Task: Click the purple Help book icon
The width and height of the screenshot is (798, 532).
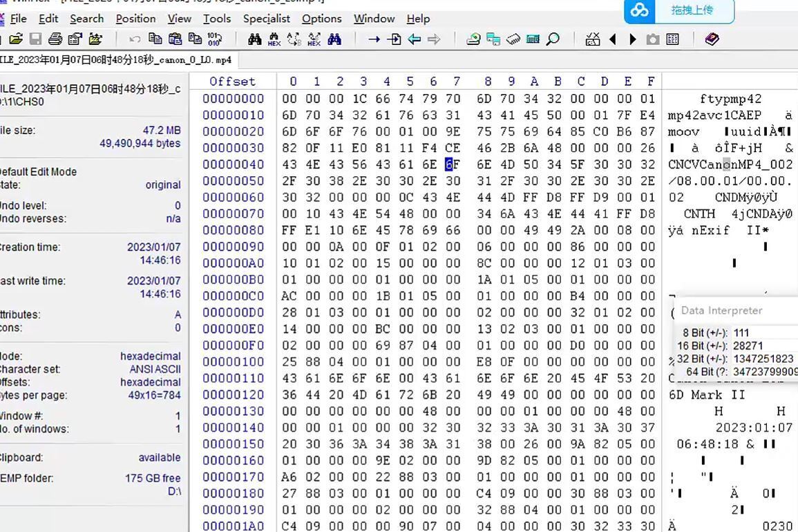Action: coord(712,39)
